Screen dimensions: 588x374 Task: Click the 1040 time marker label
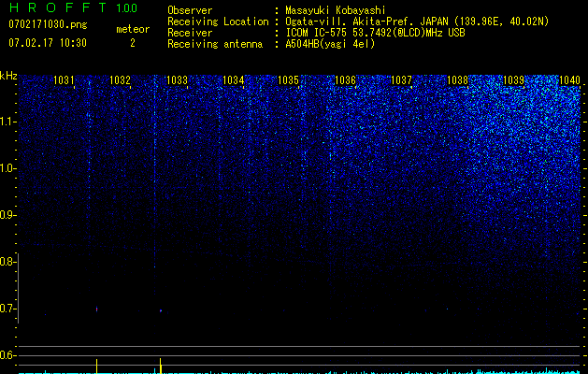[x=569, y=80]
